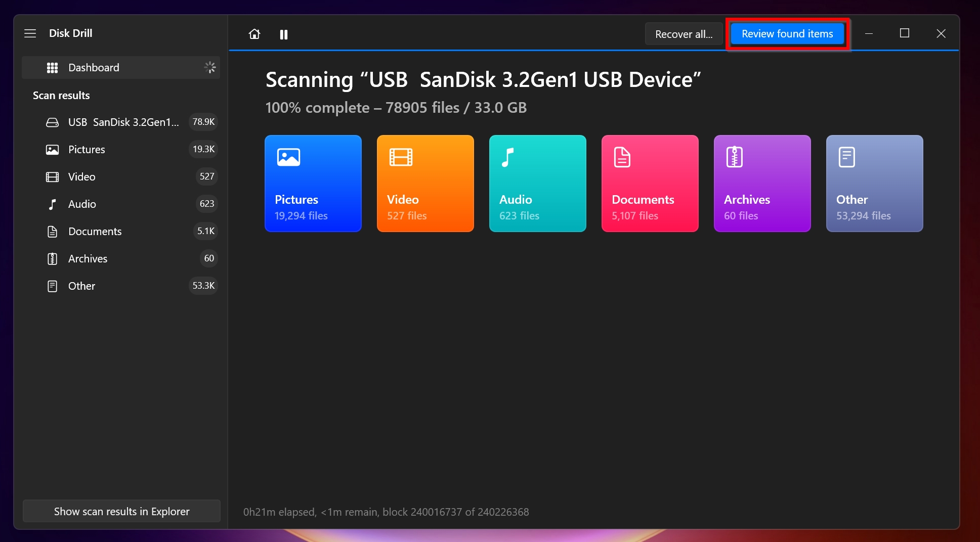Viewport: 980px width, 542px height.
Task: Open the pink Documents tile
Action: [650, 184]
